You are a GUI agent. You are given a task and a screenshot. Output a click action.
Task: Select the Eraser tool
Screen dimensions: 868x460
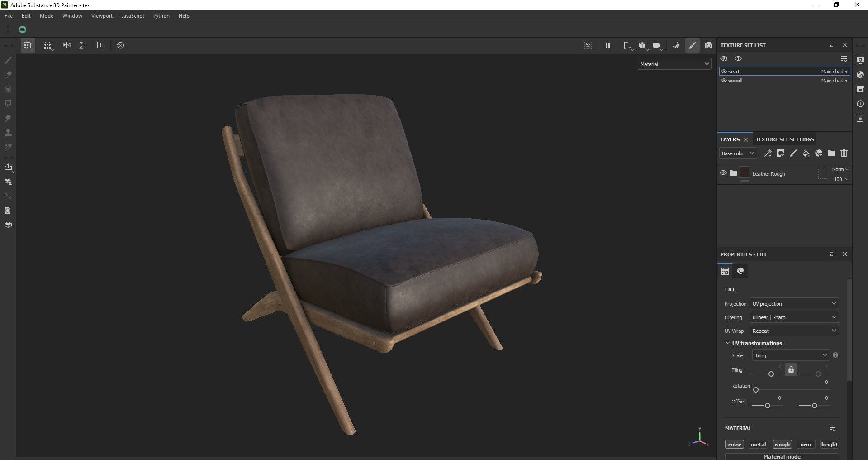pyautogui.click(x=8, y=75)
